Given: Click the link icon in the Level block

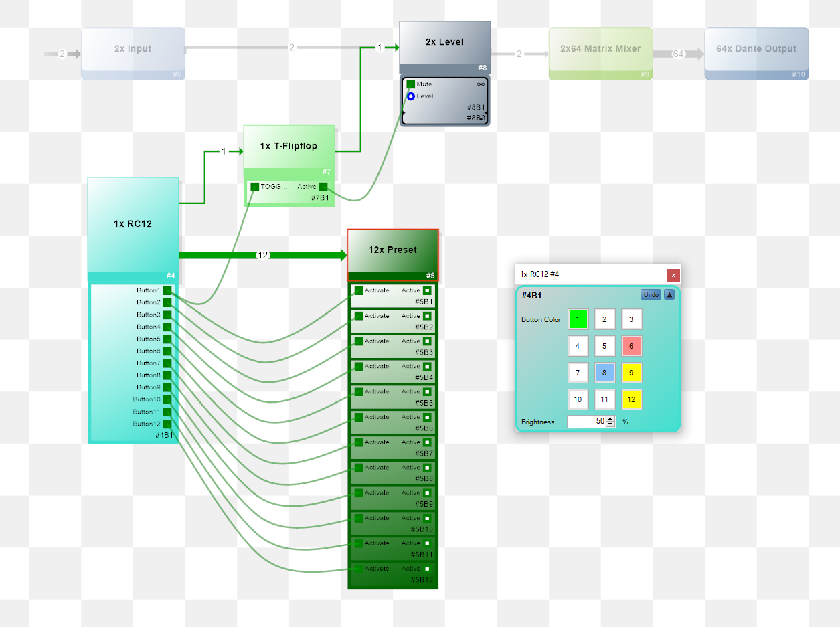Looking at the screenshot, I should [481, 84].
